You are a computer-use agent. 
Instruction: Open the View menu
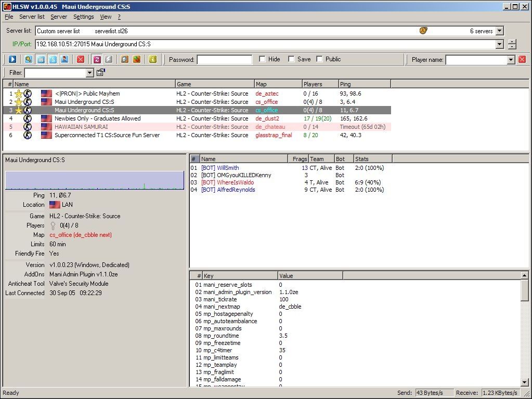pyautogui.click(x=106, y=17)
